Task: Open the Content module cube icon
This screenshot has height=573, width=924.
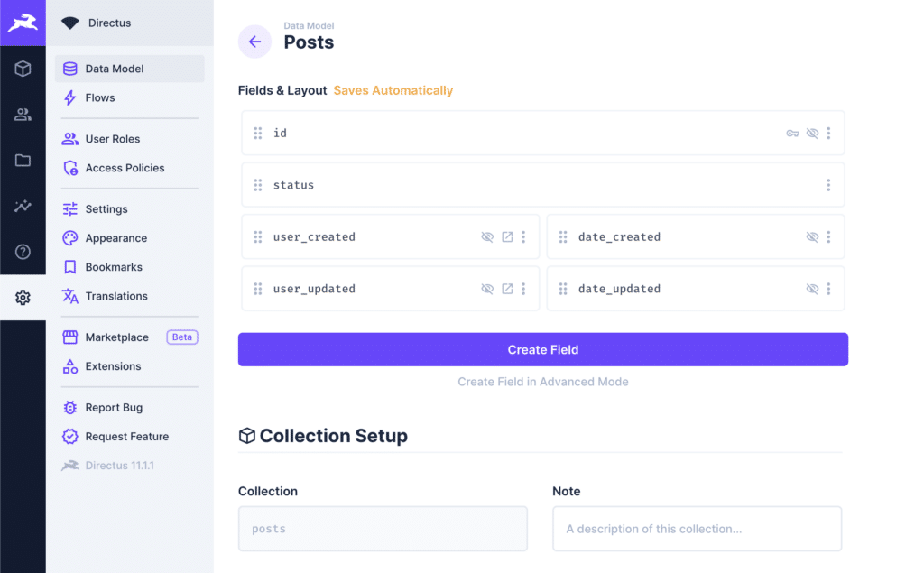Action: pyautogui.click(x=23, y=69)
